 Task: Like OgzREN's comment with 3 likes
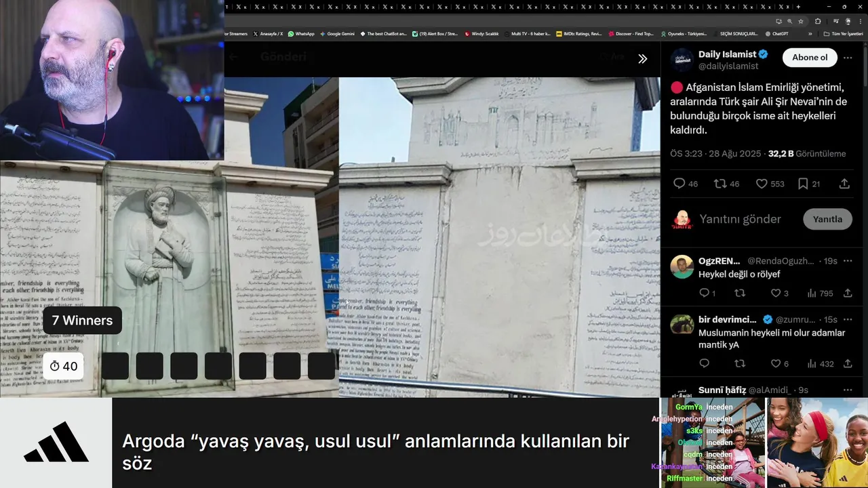779,293
